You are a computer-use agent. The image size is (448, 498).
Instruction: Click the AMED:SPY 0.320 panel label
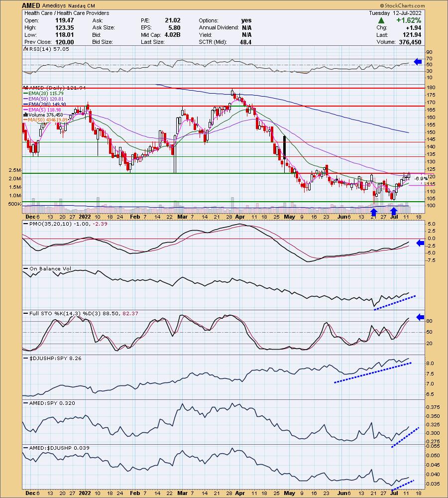pos(50,403)
